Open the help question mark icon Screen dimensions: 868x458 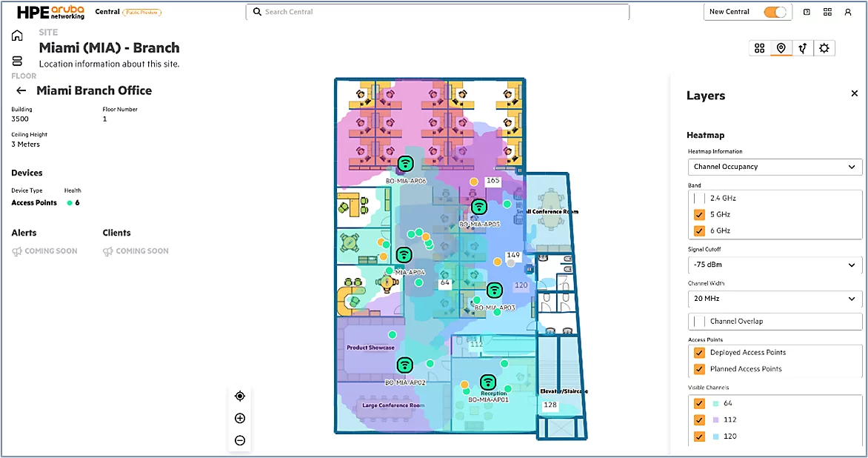click(x=807, y=12)
